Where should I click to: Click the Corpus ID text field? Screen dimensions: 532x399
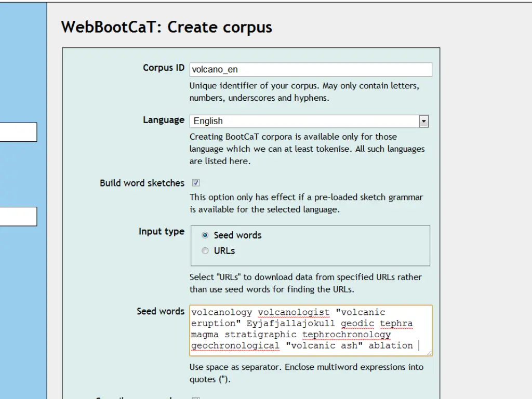(x=310, y=70)
